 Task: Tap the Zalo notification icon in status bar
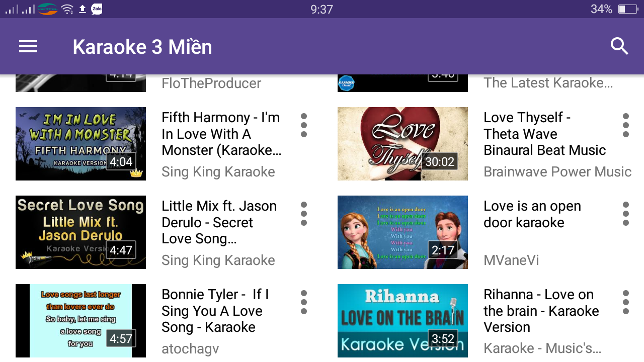click(x=97, y=9)
